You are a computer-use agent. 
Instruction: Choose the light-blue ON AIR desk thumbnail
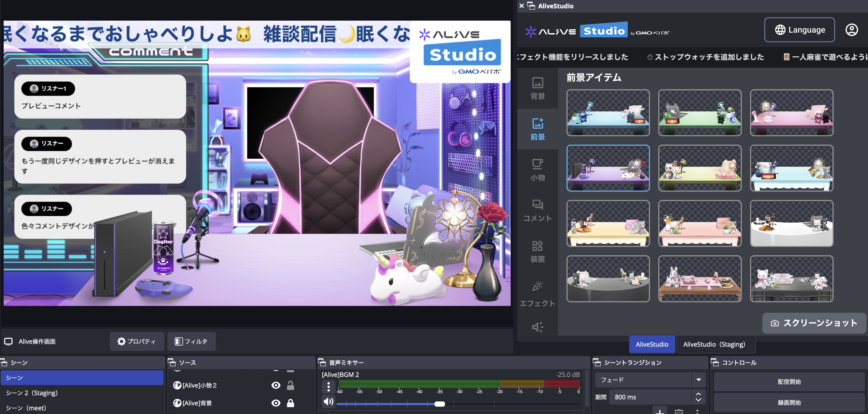point(792,168)
